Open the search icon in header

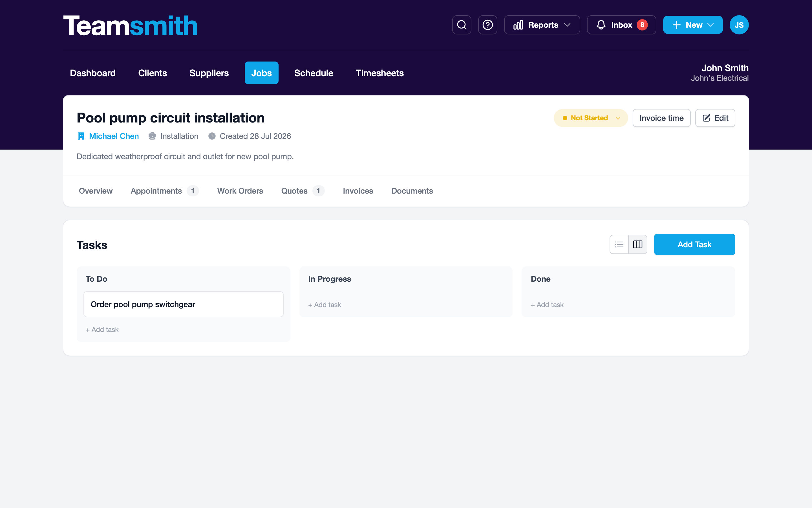[x=462, y=25]
